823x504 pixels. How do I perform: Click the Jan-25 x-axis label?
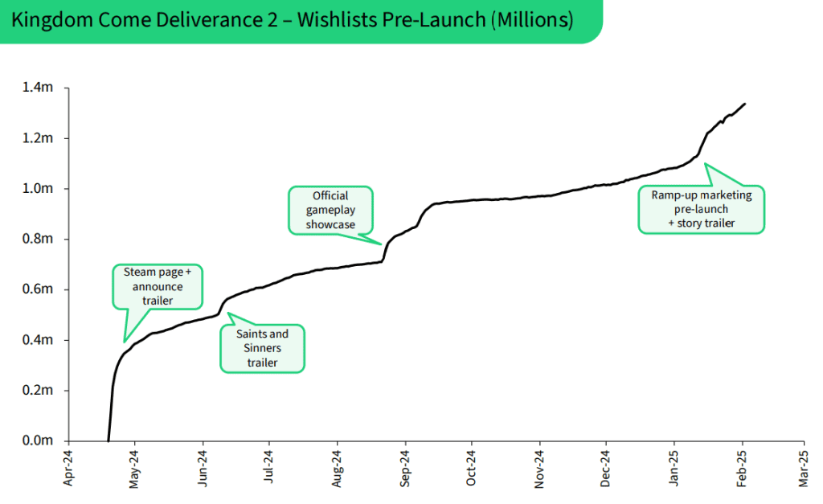pyautogui.click(x=674, y=468)
